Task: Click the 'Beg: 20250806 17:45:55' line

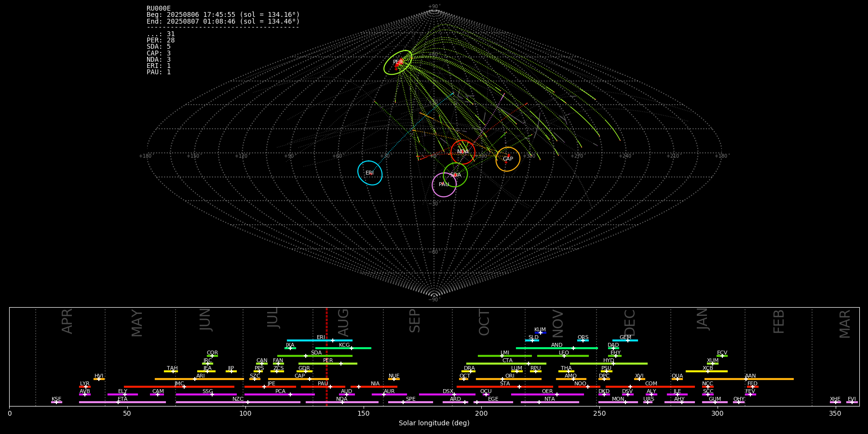Action: 223,15
